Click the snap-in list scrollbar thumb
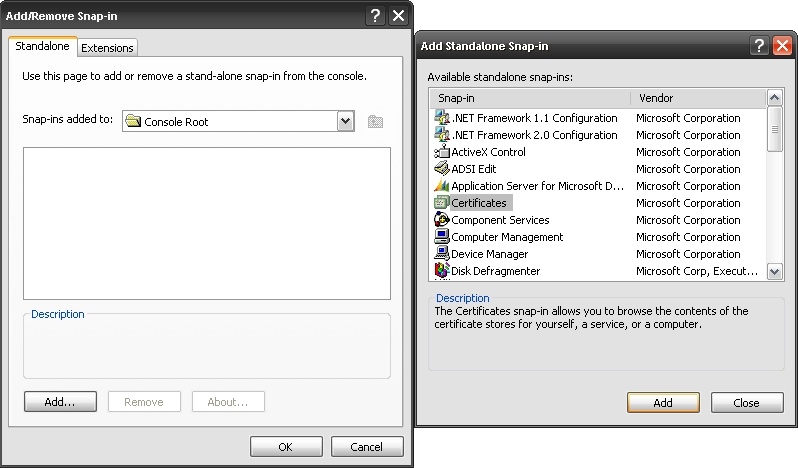This screenshot has width=798, height=468. [x=775, y=129]
